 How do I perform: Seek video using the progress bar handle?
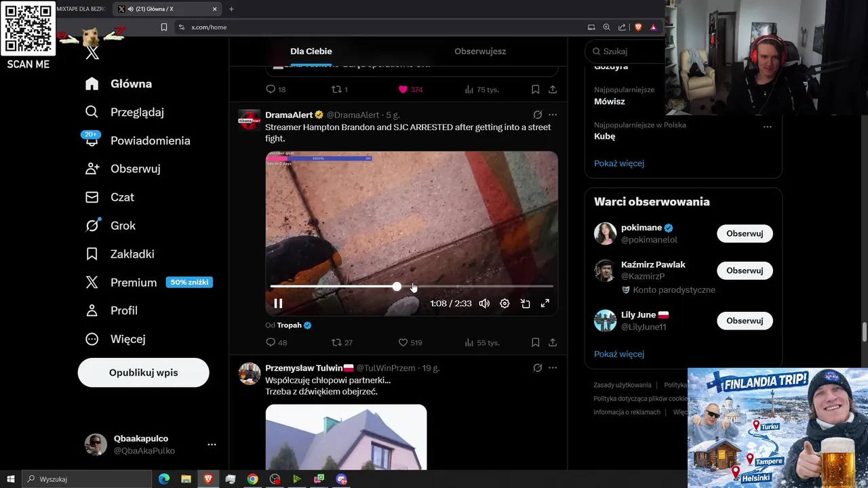[x=397, y=287]
